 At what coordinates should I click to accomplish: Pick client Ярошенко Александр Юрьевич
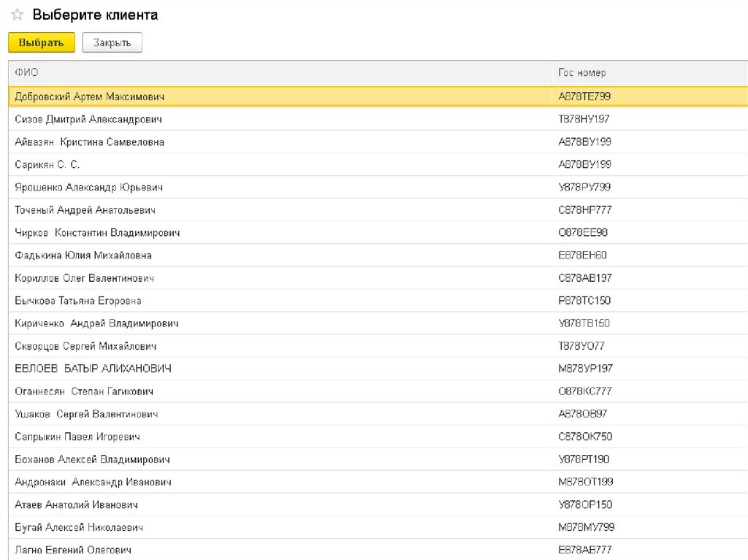(89, 187)
